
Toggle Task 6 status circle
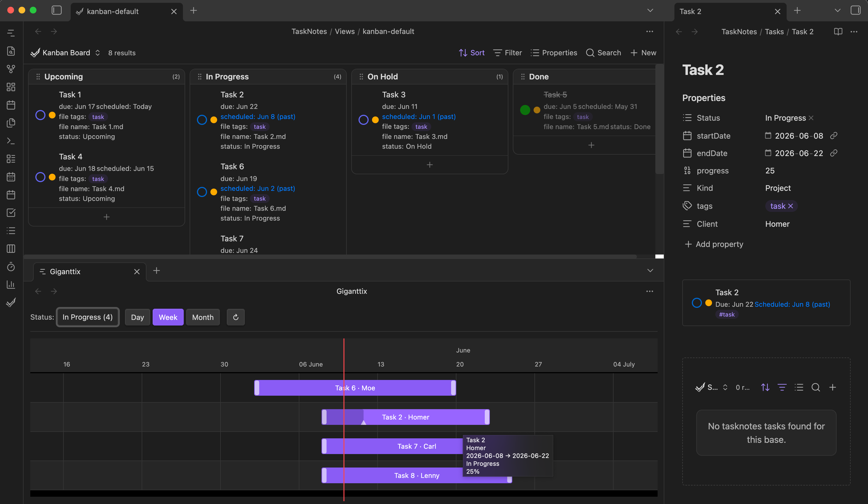(202, 192)
